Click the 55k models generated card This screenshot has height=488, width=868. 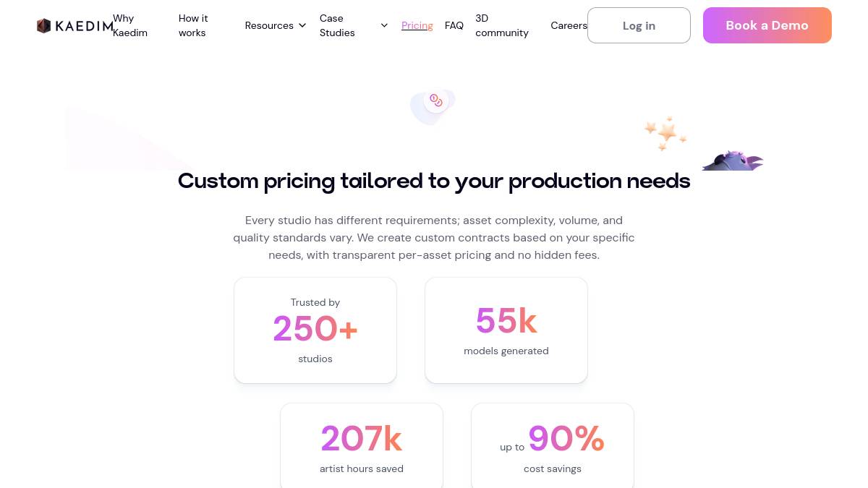click(506, 330)
